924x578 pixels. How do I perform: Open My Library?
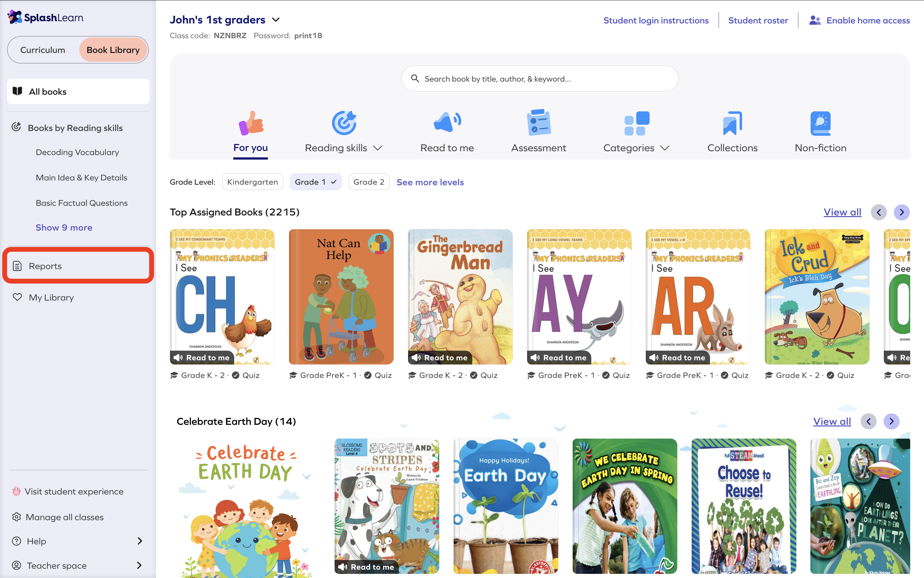[51, 297]
